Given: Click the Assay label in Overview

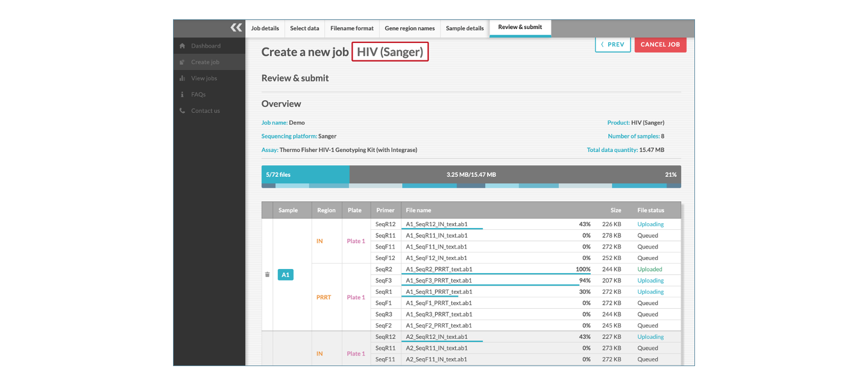Looking at the screenshot, I should pos(270,150).
